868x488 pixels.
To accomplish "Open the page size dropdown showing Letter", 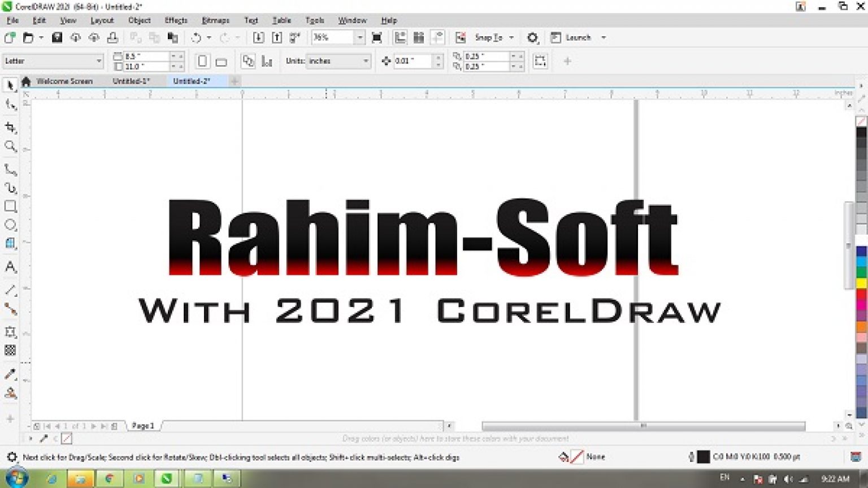I will (x=53, y=61).
